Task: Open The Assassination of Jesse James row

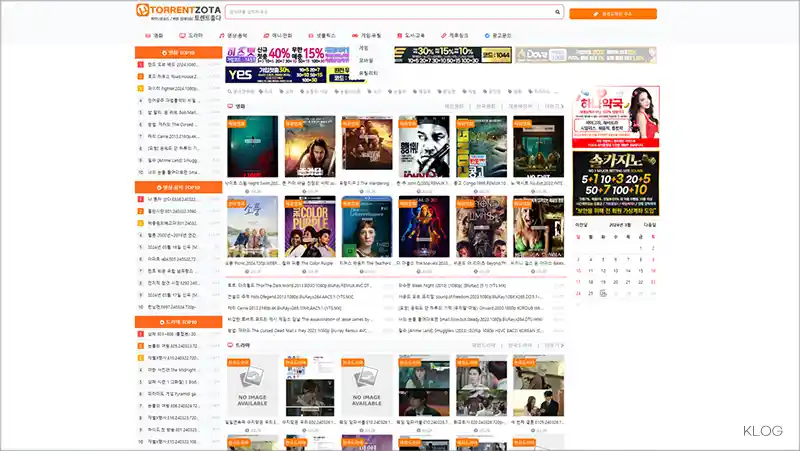Action: [x=300, y=319]
